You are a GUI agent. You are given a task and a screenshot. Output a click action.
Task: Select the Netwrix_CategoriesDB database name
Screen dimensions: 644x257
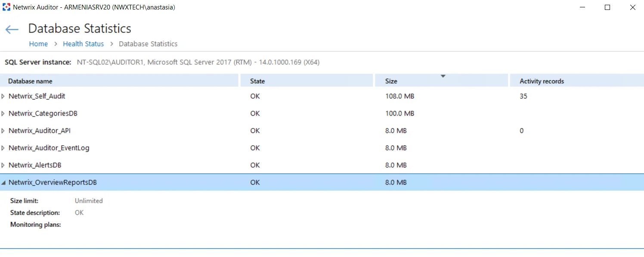(43, 113)
